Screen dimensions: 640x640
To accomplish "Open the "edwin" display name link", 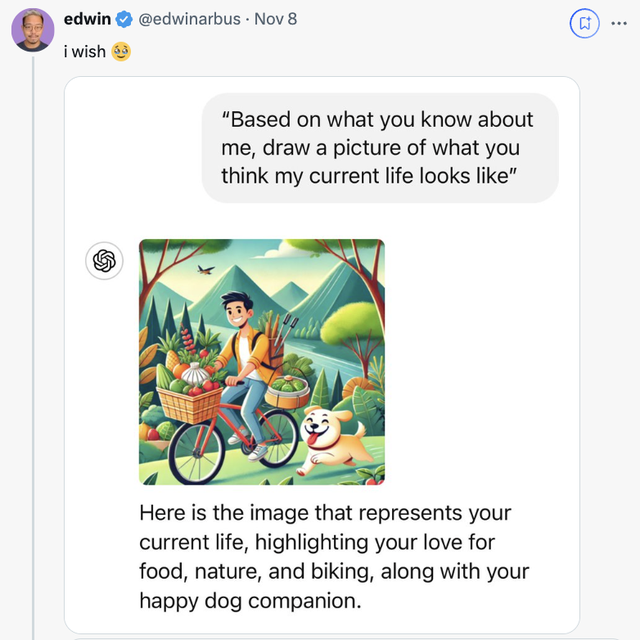I will point(87,19).
